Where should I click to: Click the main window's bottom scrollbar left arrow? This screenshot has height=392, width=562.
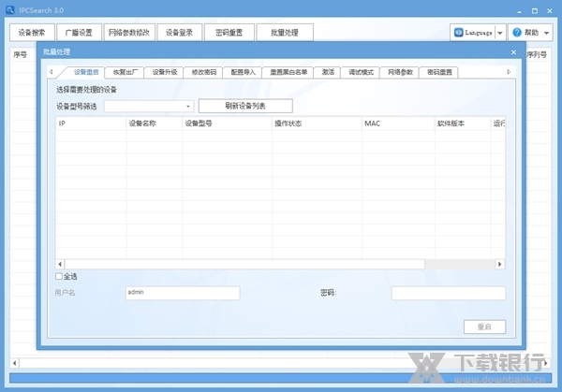pos(14,363)
